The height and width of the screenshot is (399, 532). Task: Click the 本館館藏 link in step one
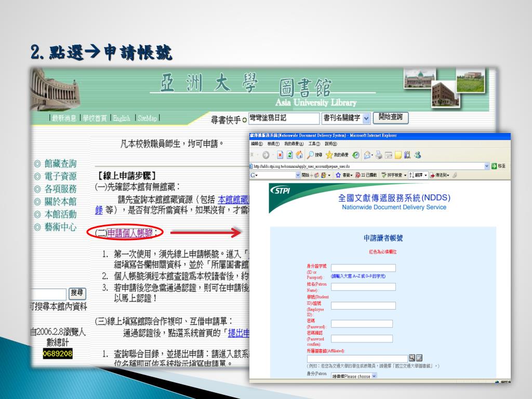click(x=233, y=199)
